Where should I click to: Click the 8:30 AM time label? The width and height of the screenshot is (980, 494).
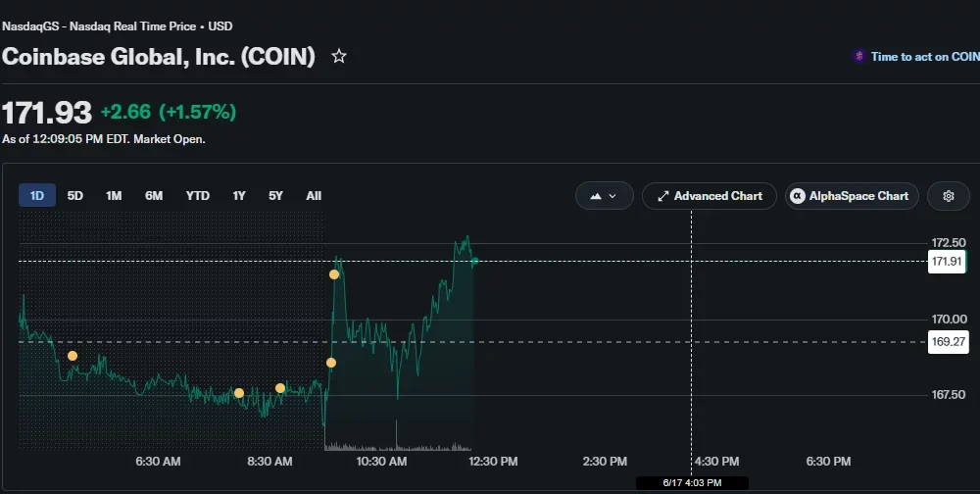(269, 462)
